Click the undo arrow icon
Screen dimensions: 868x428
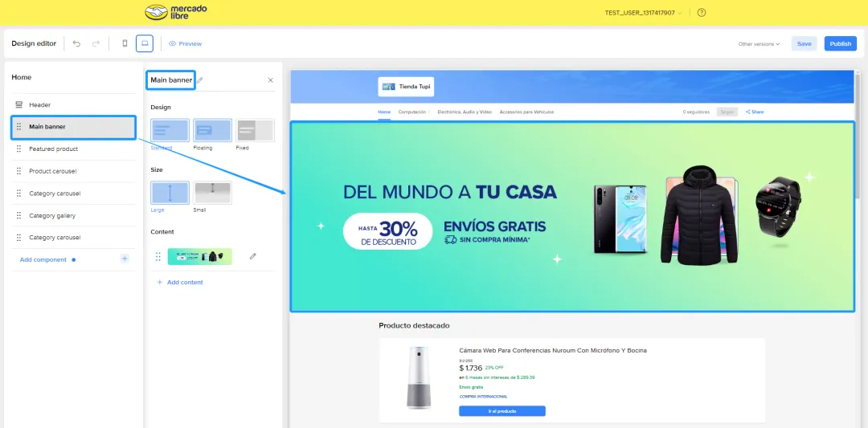76,43
